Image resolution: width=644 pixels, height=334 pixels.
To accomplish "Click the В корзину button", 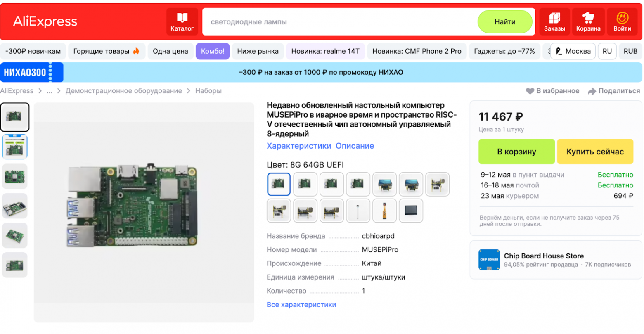I will pyautogui.click(x=516, y=152).
